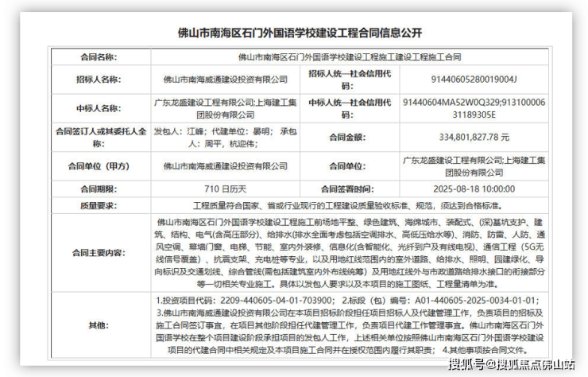
Task: Click the contract name value 佛山市南海区石门外国语学校建设工程施工建设工程施工合同
Action: click(350, 57)
